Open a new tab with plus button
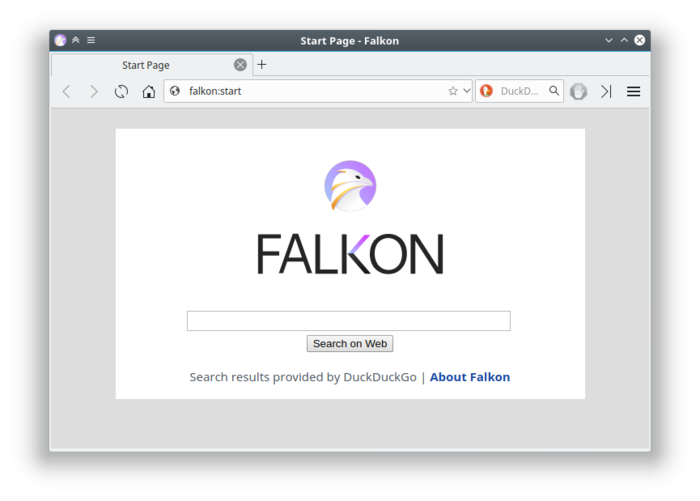This screenshot has height=501, width=700. [262, 65]
